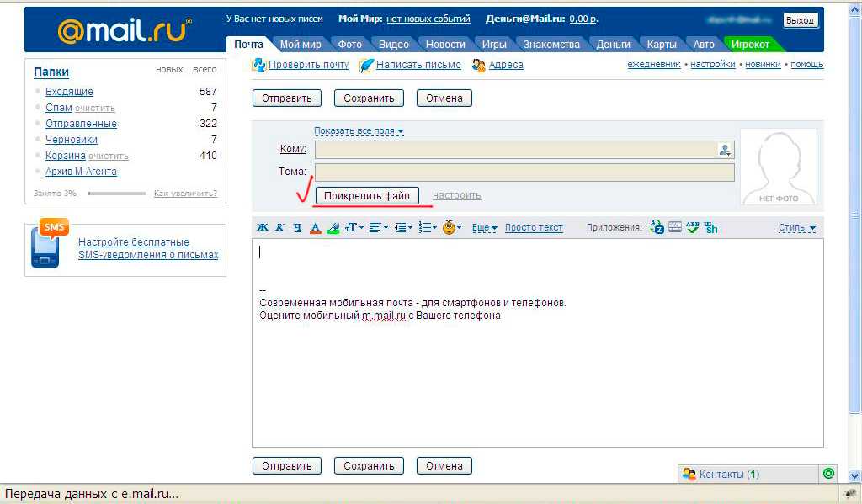862x504 pixels.
Task: Open the Авто tab
Action: 704,44
